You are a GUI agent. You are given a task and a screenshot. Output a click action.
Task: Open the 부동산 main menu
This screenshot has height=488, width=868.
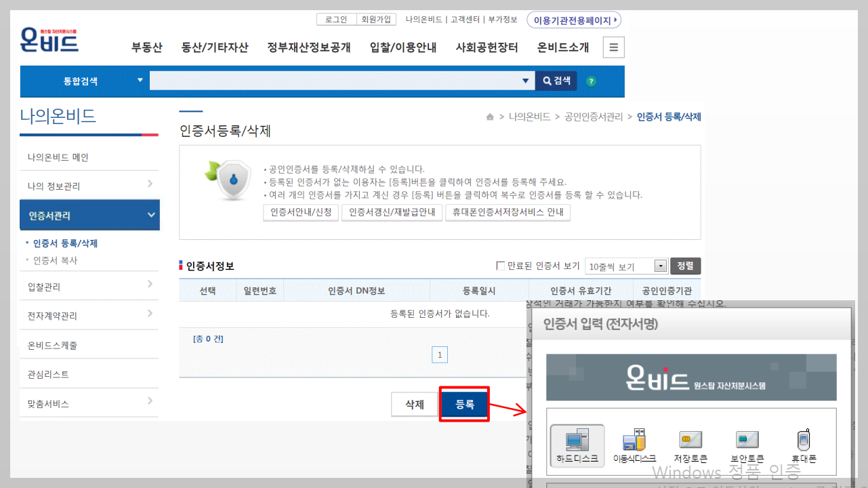tap(147, 47)
